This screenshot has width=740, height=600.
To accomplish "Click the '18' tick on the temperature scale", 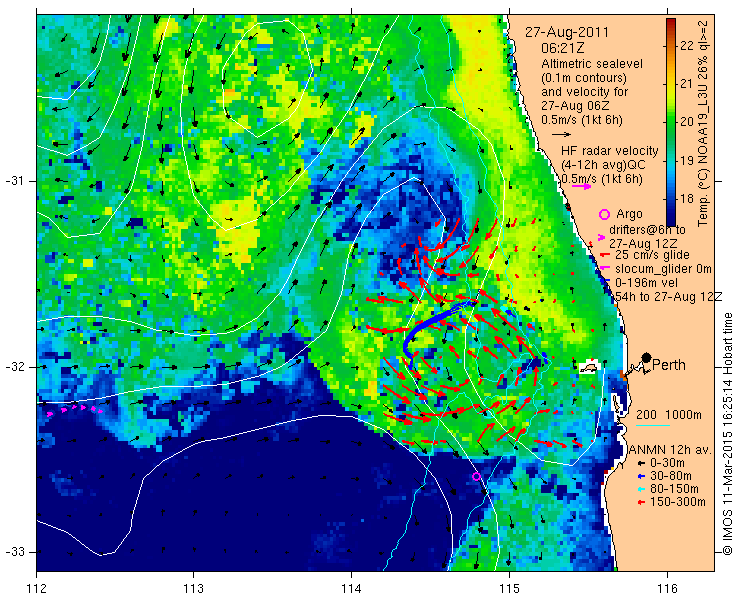I will tap(687, 199).
